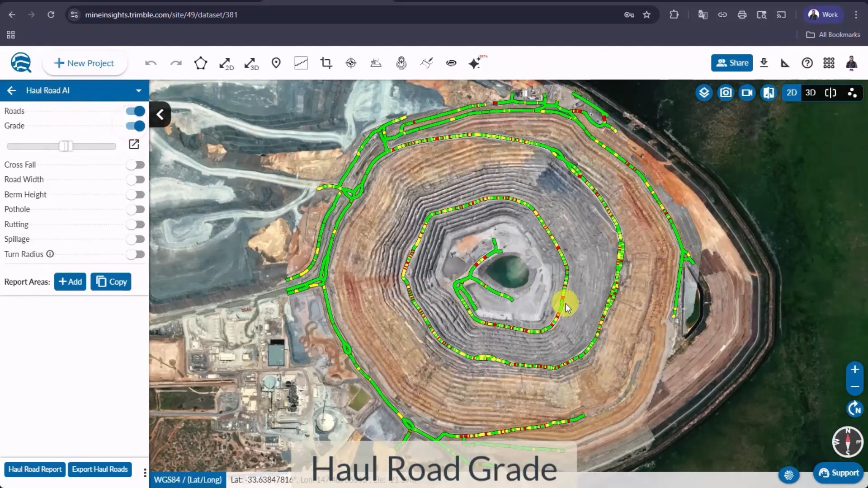Open the WGS84 coordinate system selector
868x488 pixels.
tap(188, 480)
